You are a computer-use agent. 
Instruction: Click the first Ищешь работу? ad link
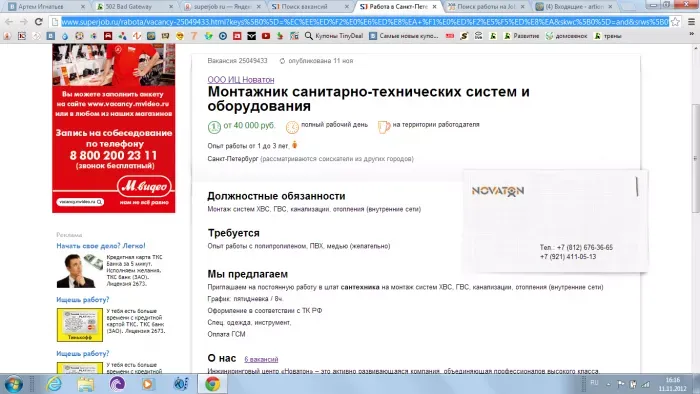(x=83, y=300)
